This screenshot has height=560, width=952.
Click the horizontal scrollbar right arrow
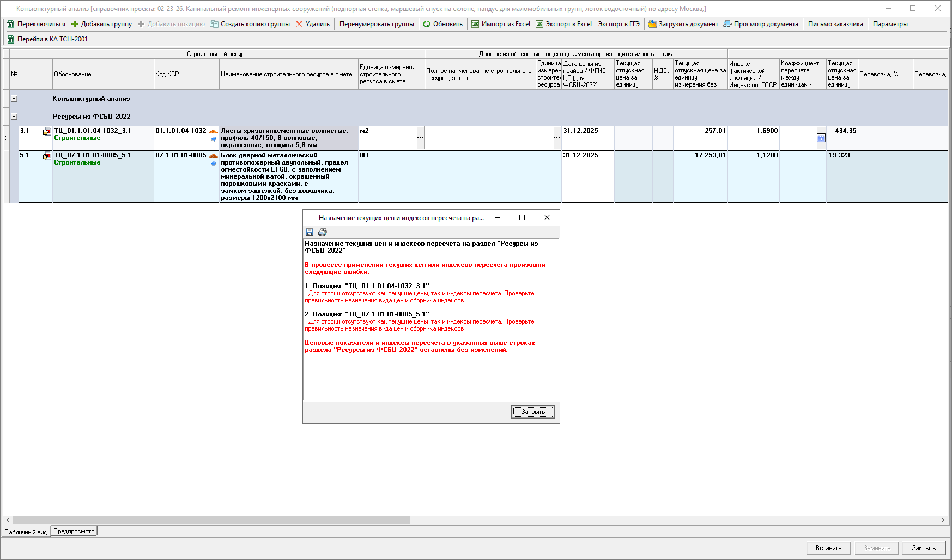(943, 520)
